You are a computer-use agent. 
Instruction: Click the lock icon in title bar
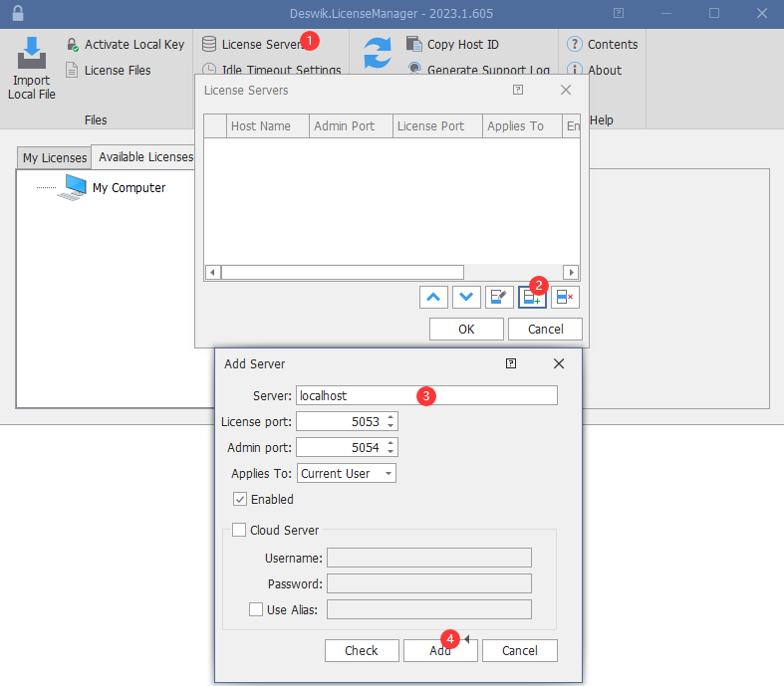click(x=18, y=14)
